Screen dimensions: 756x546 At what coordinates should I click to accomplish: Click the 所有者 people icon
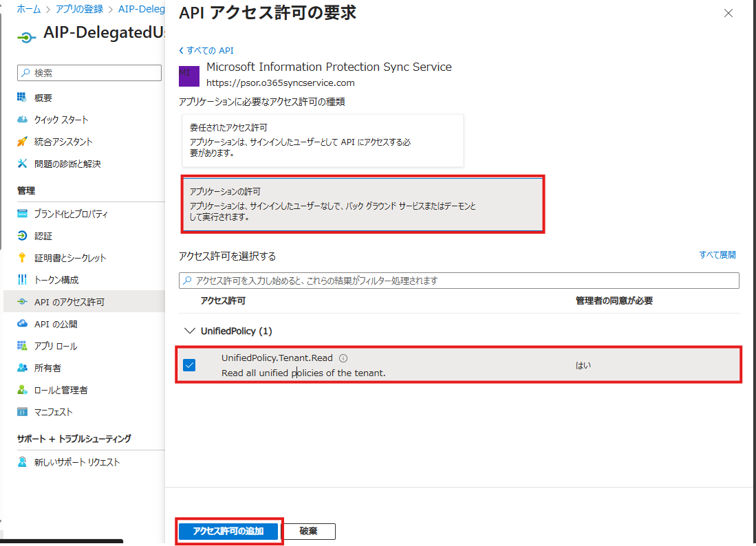(22, 368)
